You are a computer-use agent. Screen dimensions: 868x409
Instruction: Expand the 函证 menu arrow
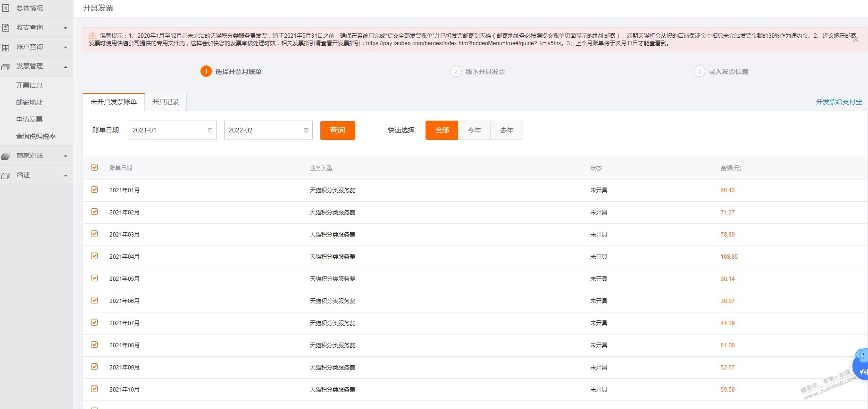[x=66, y=175]
